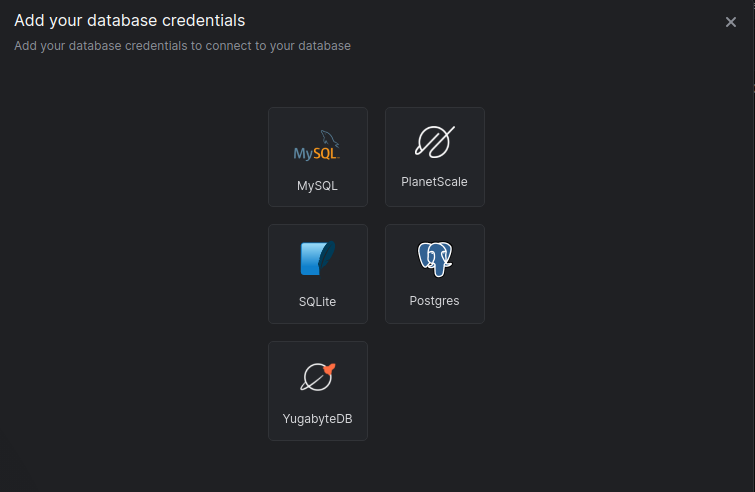Viewport: 755px width, 492px height.
Task: Choose the Postgres text label
Action: pos(434,300)
